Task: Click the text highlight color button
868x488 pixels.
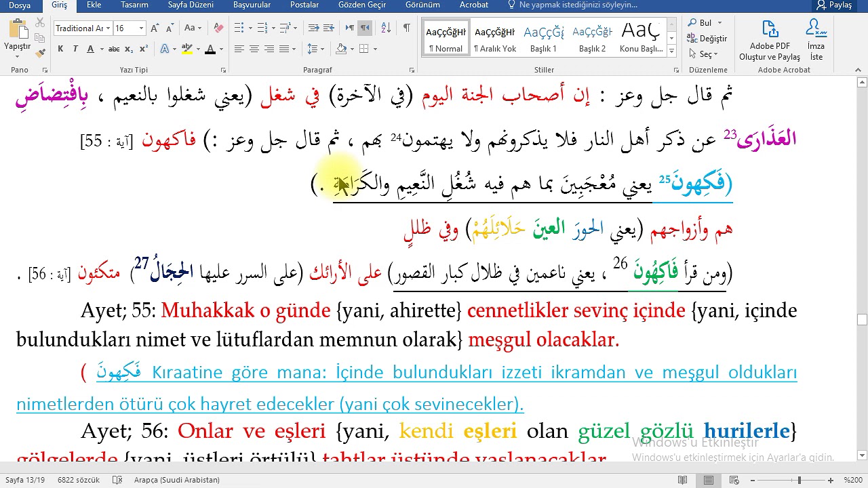Action: tap(186, 49)
